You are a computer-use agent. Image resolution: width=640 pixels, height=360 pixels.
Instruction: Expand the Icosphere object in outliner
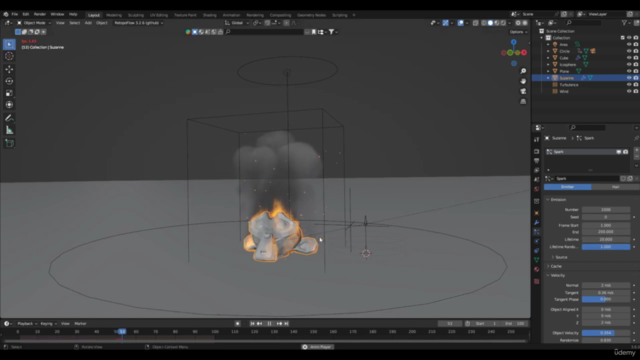pos(548,64)
